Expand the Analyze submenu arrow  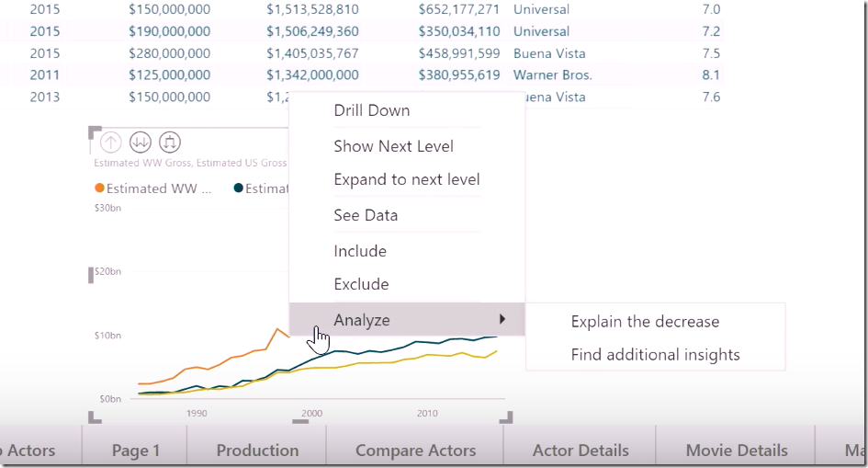pyautogui.click(x=502, y=320)
